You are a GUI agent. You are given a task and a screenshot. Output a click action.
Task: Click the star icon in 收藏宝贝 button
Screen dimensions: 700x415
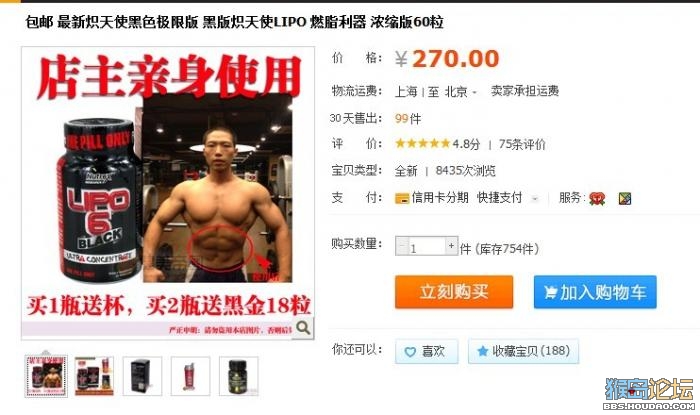(482, 351)
